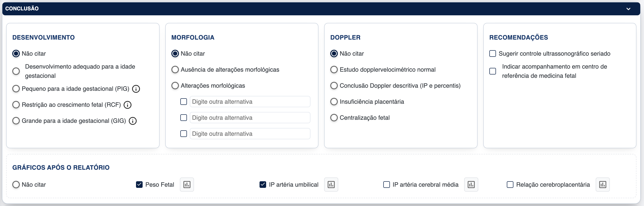Select Insuficiência placentária in Doppler
644x206 pixels.
point(334,102)
